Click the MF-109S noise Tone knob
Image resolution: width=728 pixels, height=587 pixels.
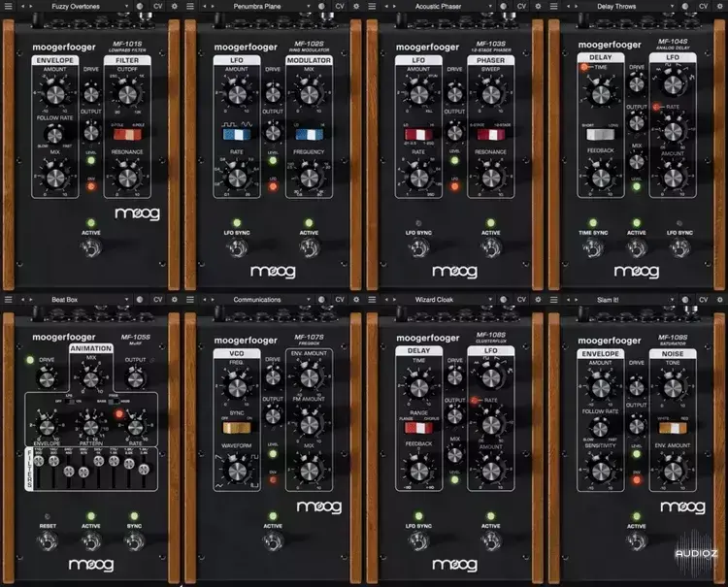pos(673,388)
